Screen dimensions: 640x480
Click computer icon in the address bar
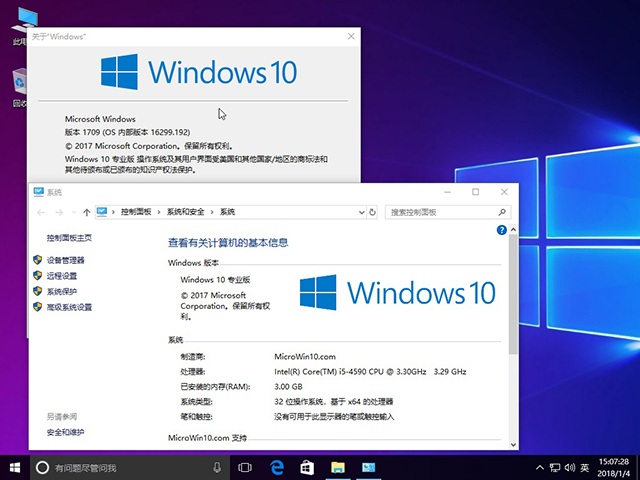click(102, 211)
